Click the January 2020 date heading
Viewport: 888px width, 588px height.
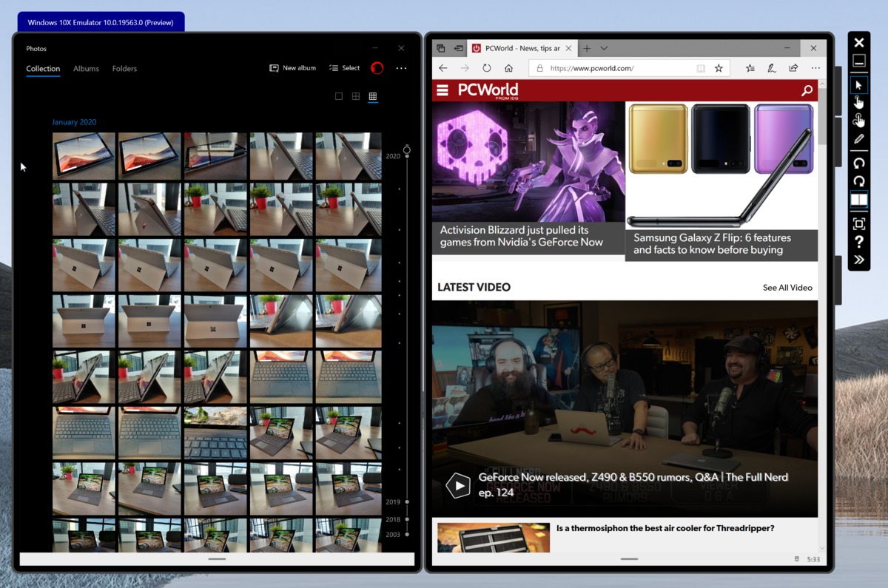coord(74,122)
